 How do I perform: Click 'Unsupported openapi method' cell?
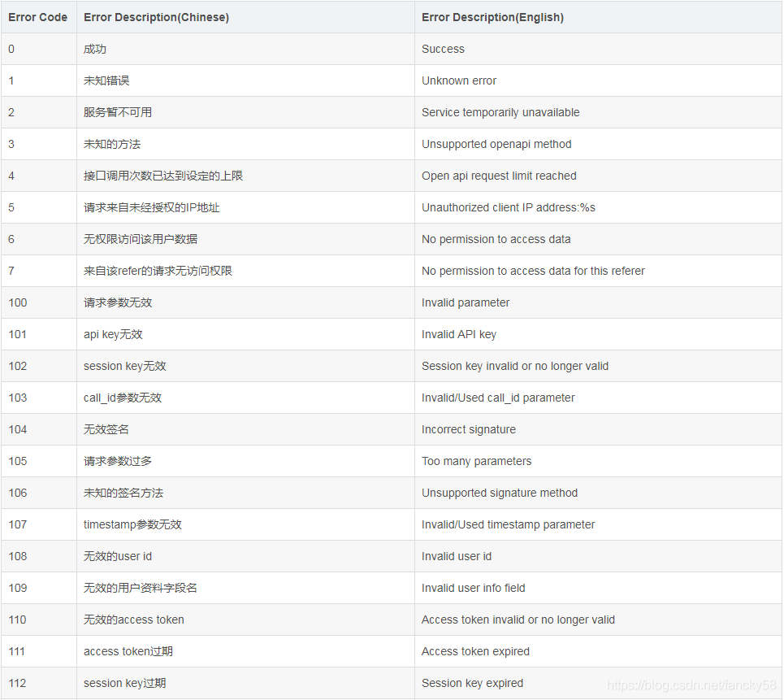click(598, 144)
